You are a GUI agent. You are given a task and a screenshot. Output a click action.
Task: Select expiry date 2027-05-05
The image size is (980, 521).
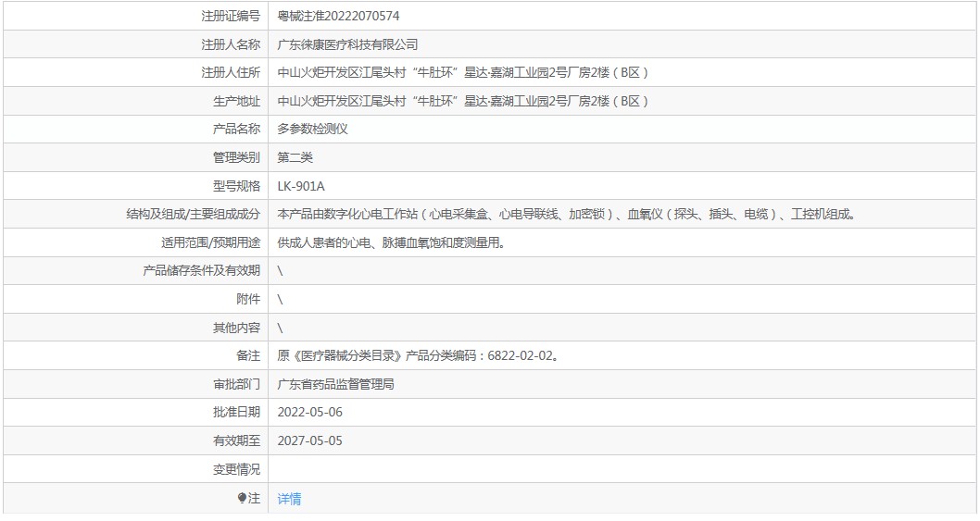tap(310, 440)
